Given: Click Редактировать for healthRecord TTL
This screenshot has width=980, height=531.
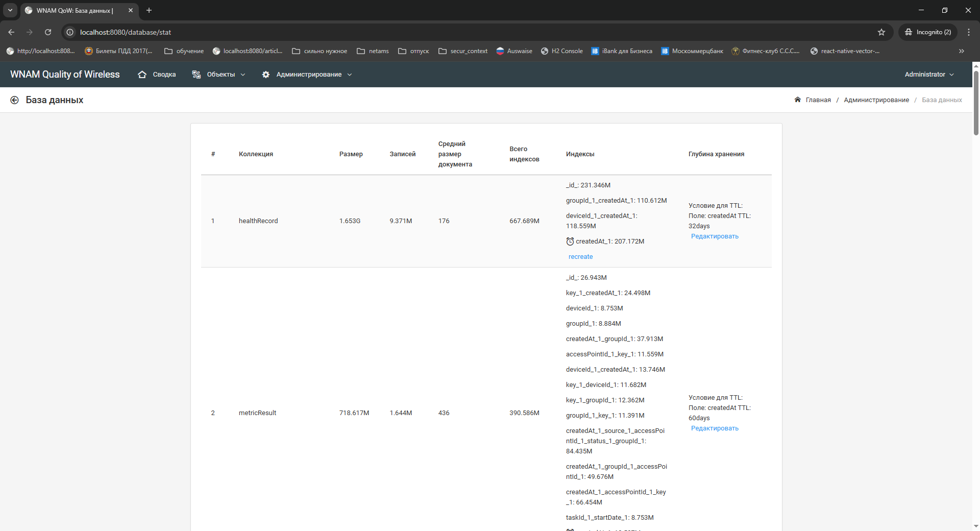Looking at the screenshot, I should click(715, 236).
